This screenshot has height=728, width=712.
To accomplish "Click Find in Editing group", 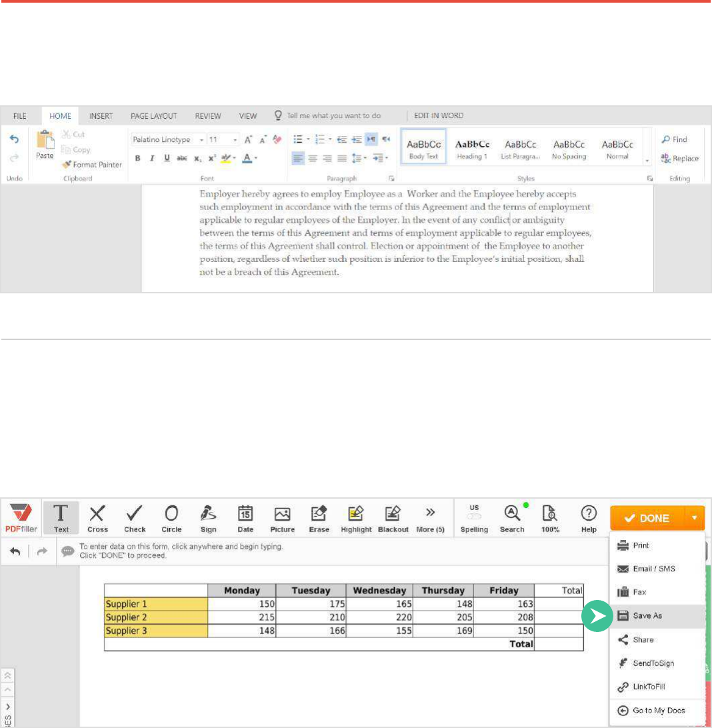I will 675,139.
